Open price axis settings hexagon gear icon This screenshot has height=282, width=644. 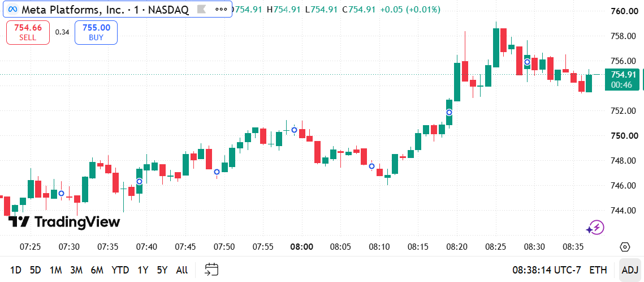point(624,247)
